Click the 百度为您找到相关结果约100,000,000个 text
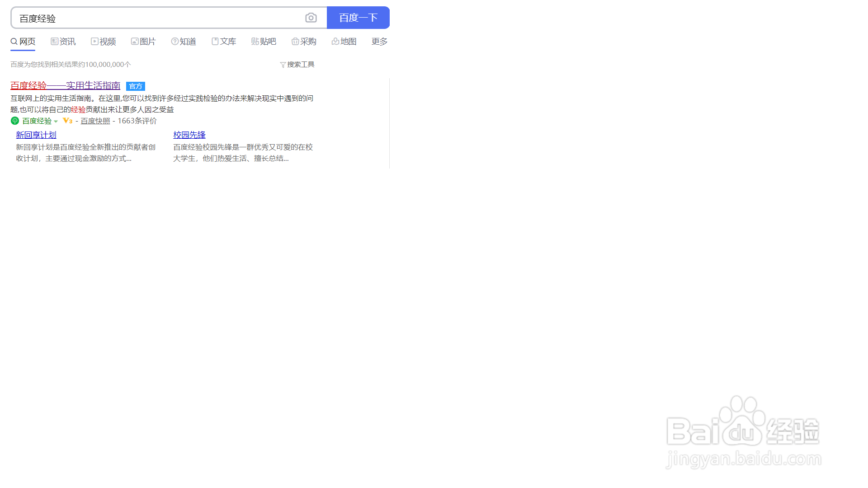The height and width of the screenshot is (488, 868). tap(71, 65)
